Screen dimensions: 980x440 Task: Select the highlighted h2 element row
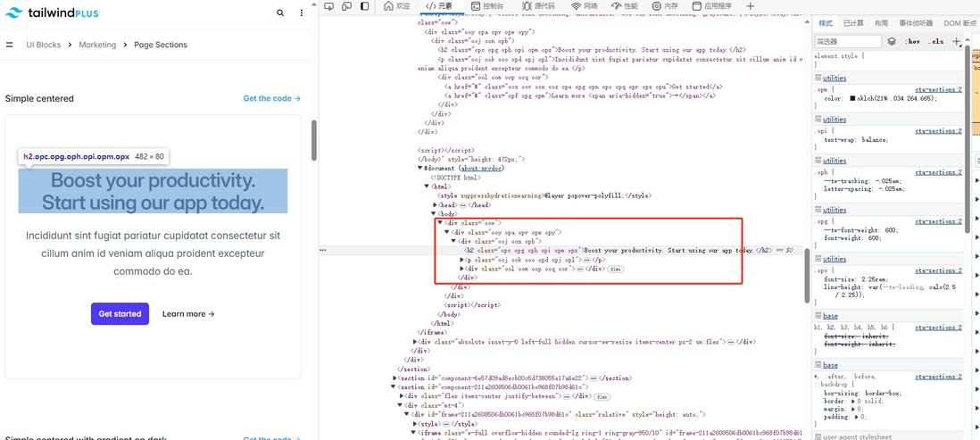click(x=562, y=250)
